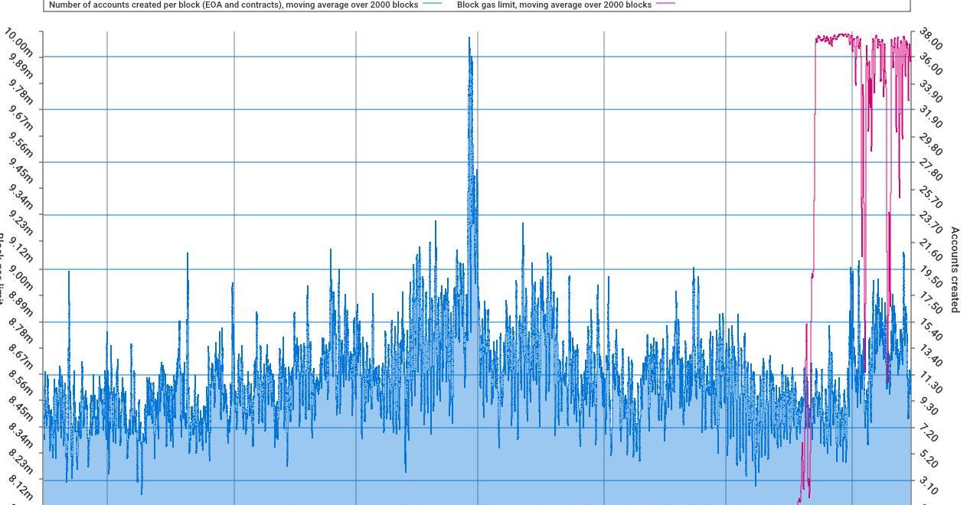Pick the 19.50 right axis tick label
The image size is (980, 505).
pos(931,276)
